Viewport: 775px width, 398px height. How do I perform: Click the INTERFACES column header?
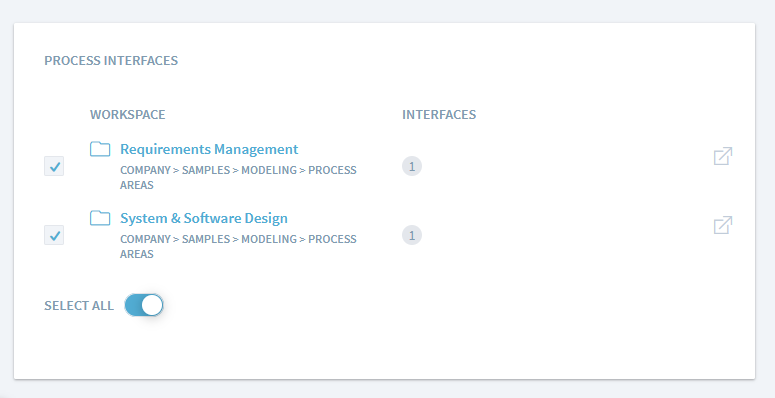point(439,114)
